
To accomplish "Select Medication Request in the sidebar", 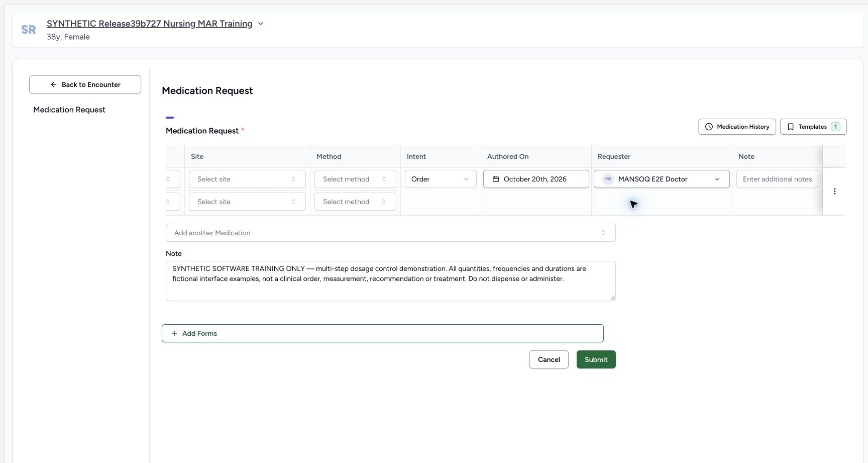I will tap(69, 110).
